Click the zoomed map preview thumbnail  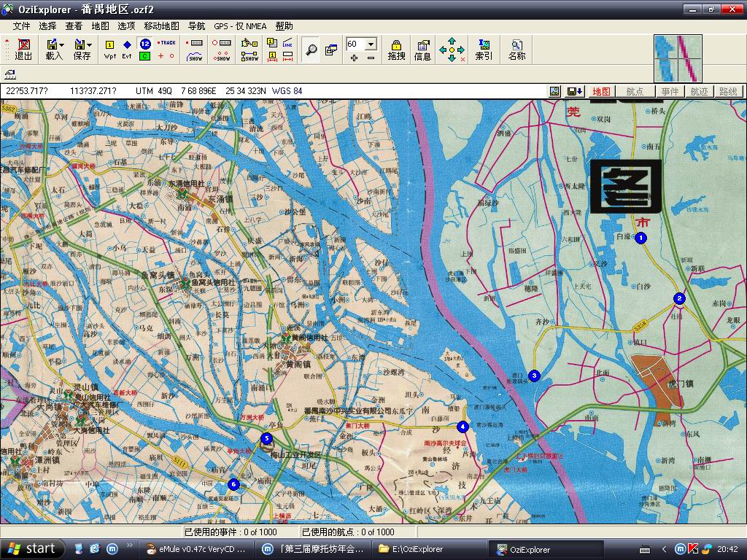point(678,58)
